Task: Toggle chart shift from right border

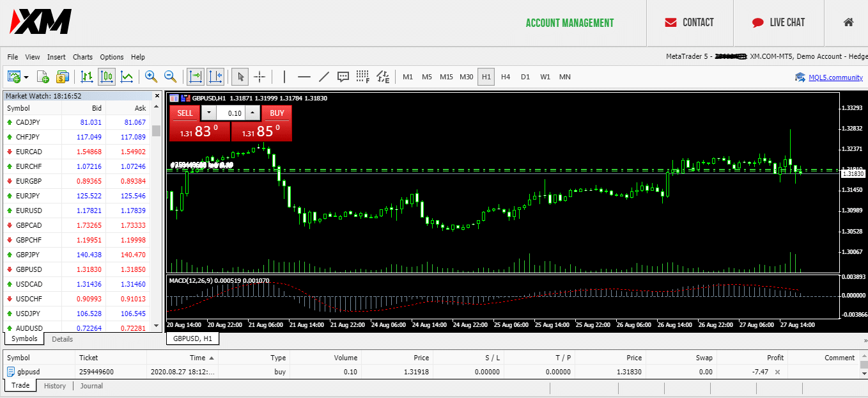Action: pos(215,77)
